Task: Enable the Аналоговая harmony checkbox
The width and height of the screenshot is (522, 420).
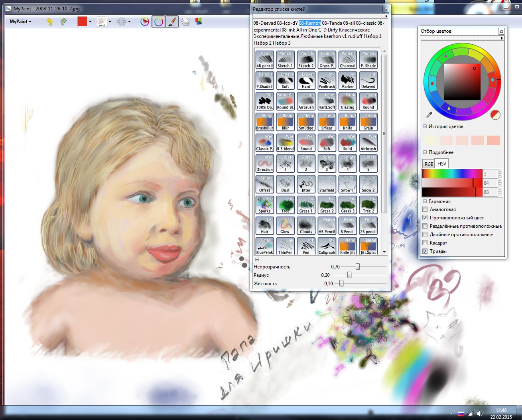Action: click(x=425, y=209)
